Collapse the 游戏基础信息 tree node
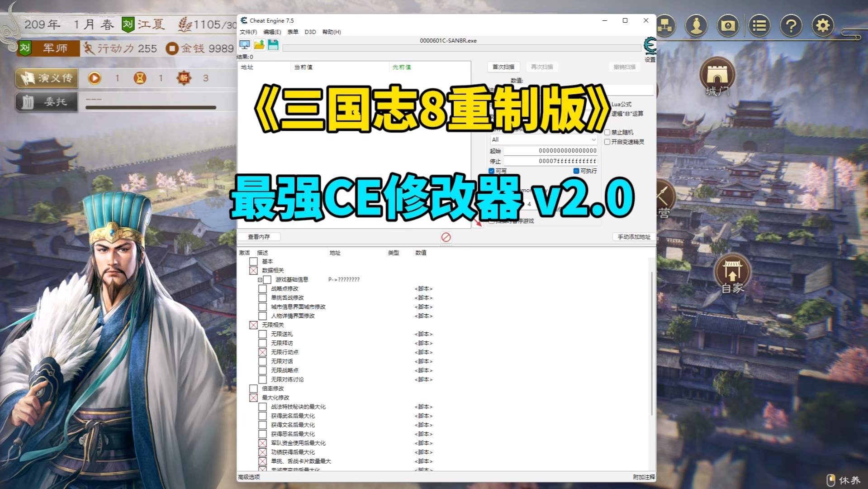The width and height of the screenshot is (868, 489). 260,280
